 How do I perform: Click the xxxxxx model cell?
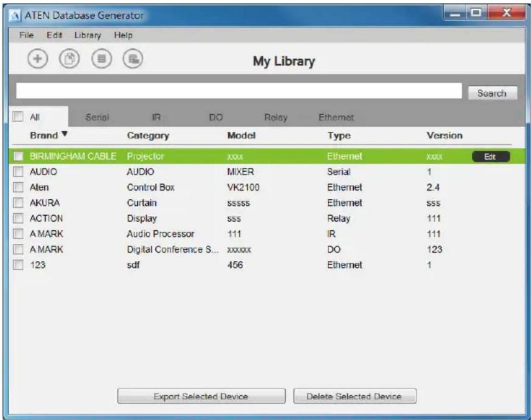[x=239, y=250]
